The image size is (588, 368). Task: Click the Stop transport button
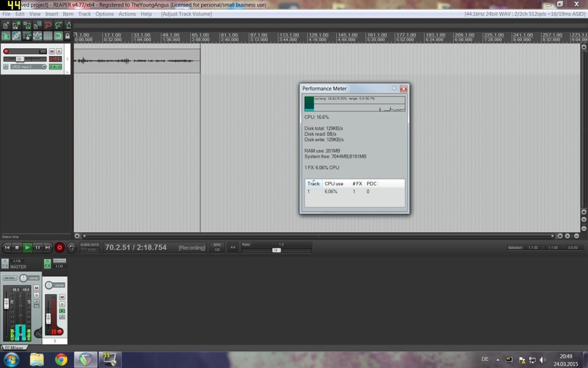coord(17,247)
